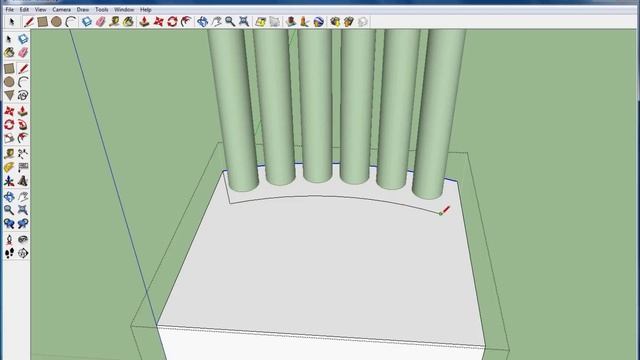Select the Move tool in the top toolbar
The width and height of the screenshot is (640, 360).
click(x=158, y=22)
